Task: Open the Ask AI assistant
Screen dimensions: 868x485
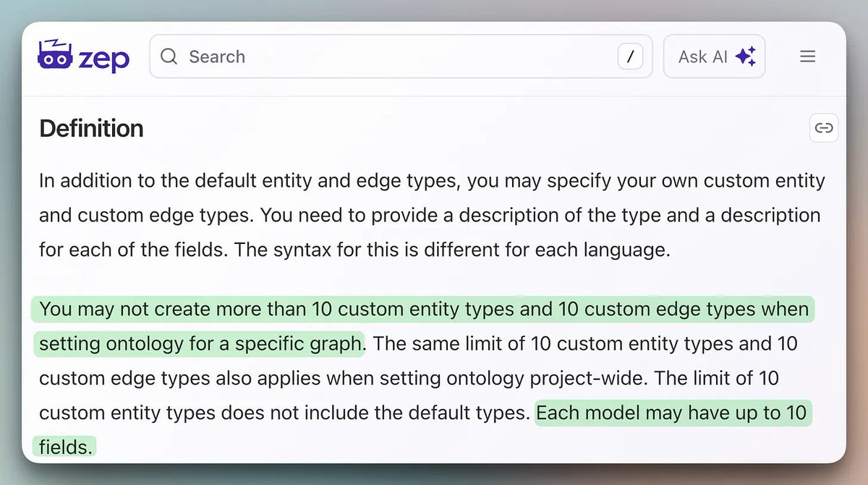Action: pos(714,56)
